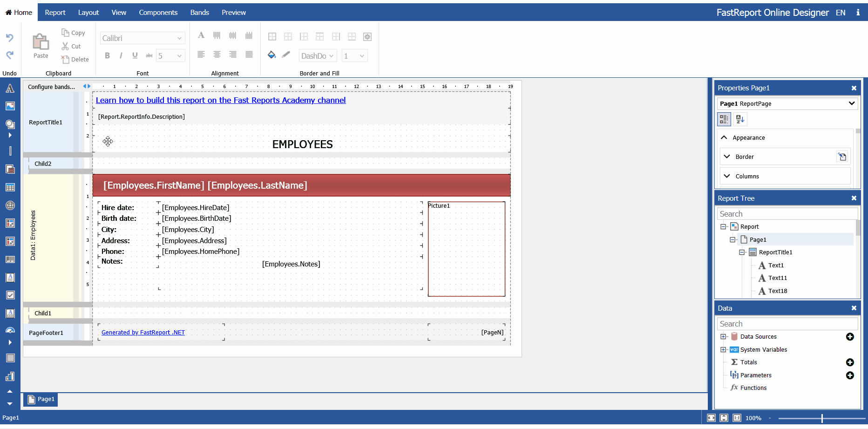
Task: Switch to the Preview tab
Action: (233, 13)
